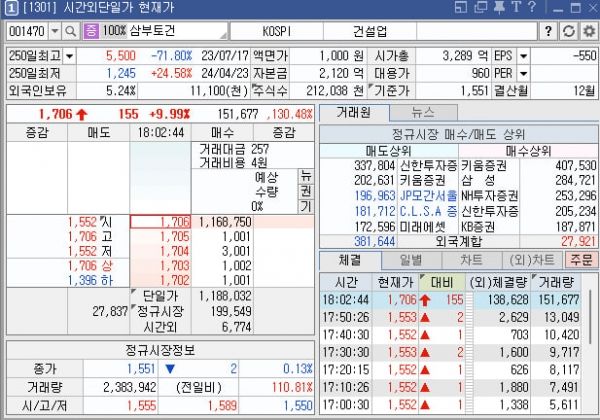Select the 차트 tab

pyautogui.click(x=471, y=260)
